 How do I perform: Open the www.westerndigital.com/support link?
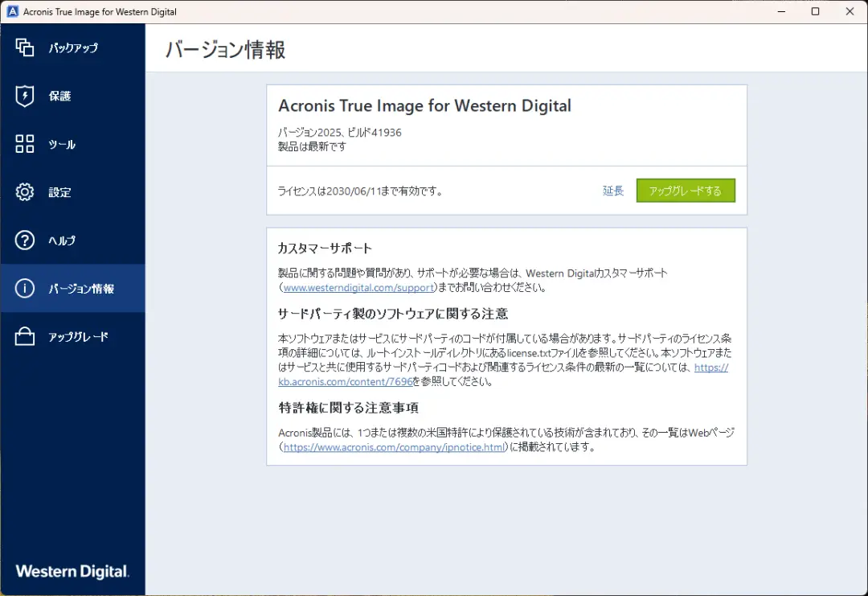[358, 287]
